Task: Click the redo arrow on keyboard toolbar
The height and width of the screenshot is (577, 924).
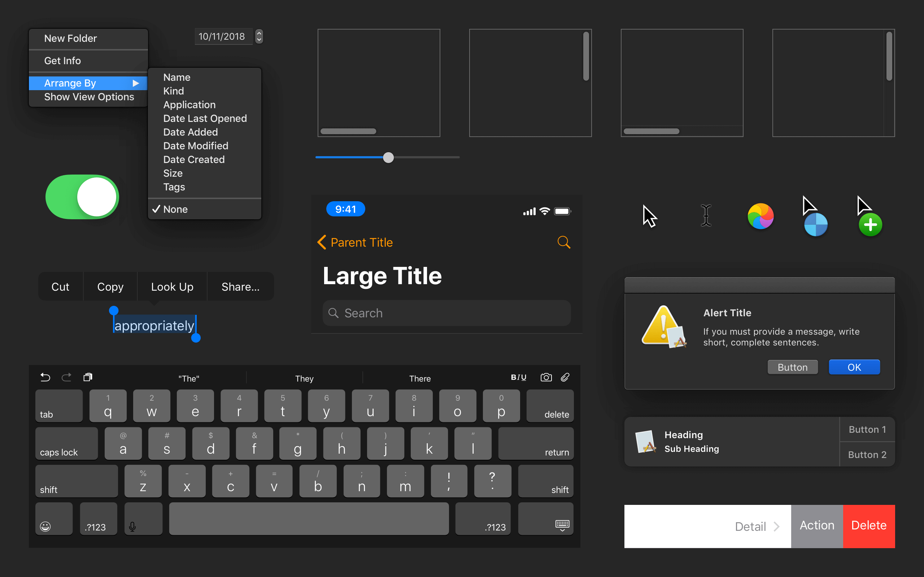Action: [x=66, y=378]
